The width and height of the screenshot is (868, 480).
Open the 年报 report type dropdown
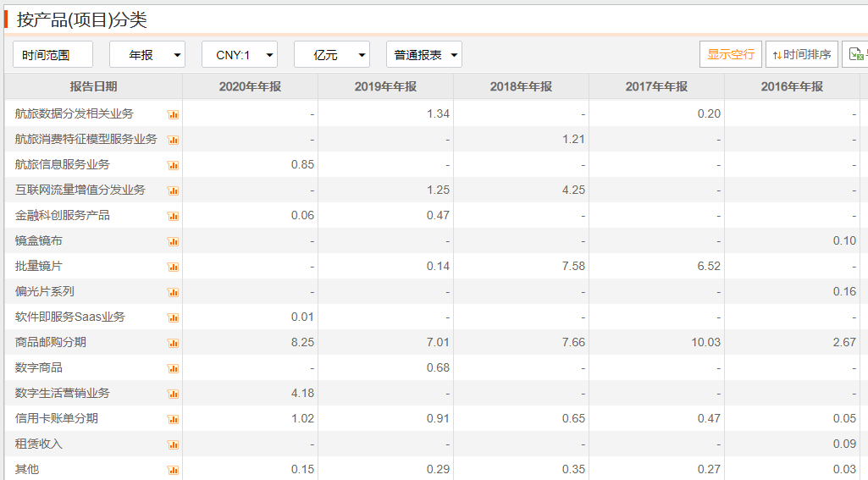coord(147,54)
